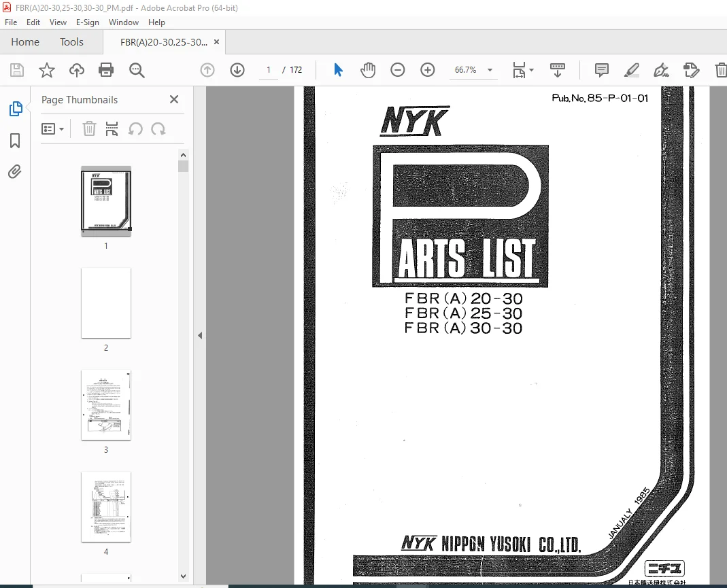Screen dimensions: 727x588
Task: Select page 1 thumbnail
Action: click(106, 201)
